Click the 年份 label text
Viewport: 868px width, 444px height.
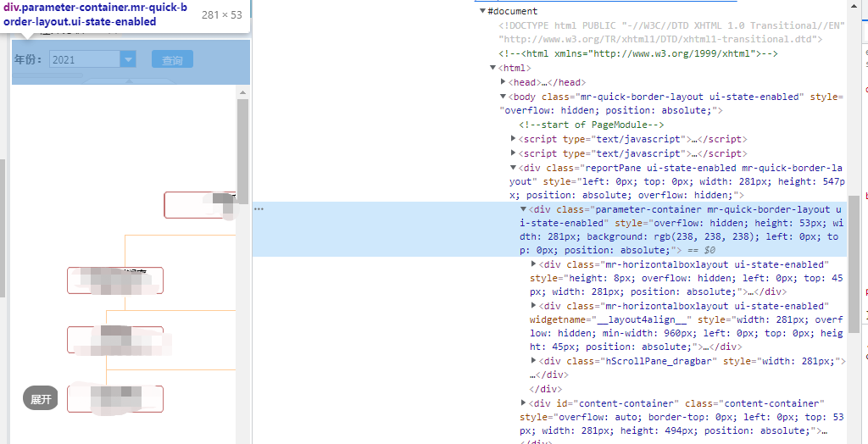28,59
